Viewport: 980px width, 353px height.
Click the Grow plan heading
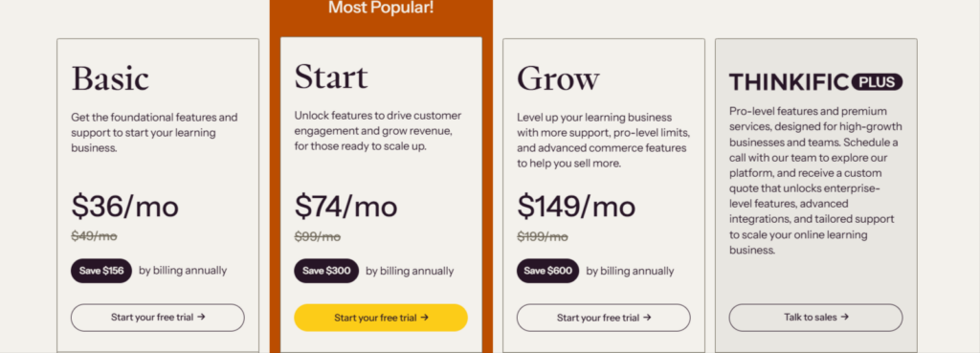[558, 78]
